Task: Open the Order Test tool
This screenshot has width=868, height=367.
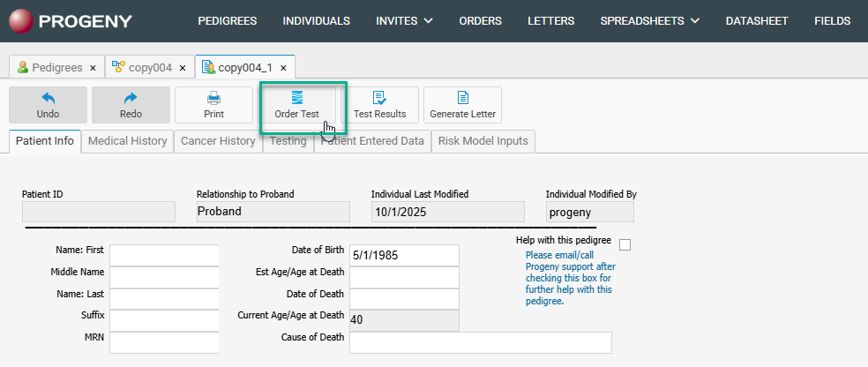Action: (x=296, y=104)
